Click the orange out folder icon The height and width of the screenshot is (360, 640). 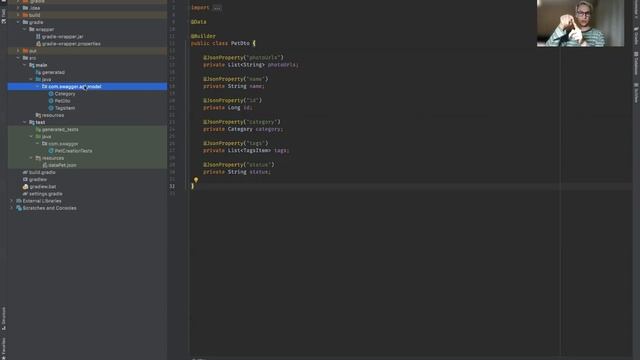pos(25,51)
